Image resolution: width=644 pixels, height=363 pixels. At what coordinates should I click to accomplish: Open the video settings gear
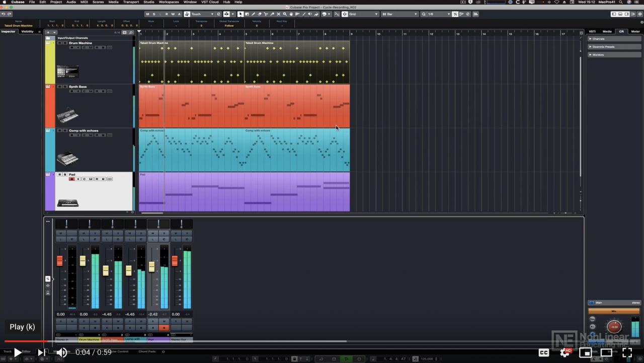[565, 352]
